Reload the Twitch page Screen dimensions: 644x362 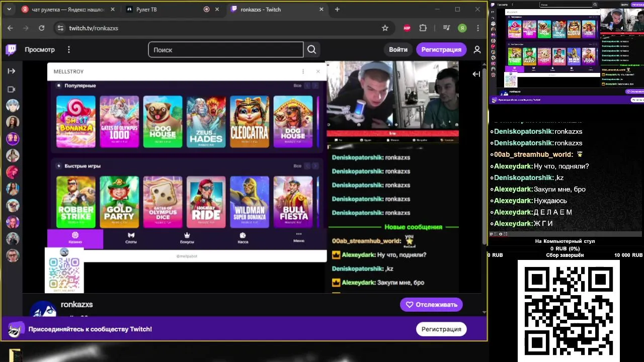(42, 28)
